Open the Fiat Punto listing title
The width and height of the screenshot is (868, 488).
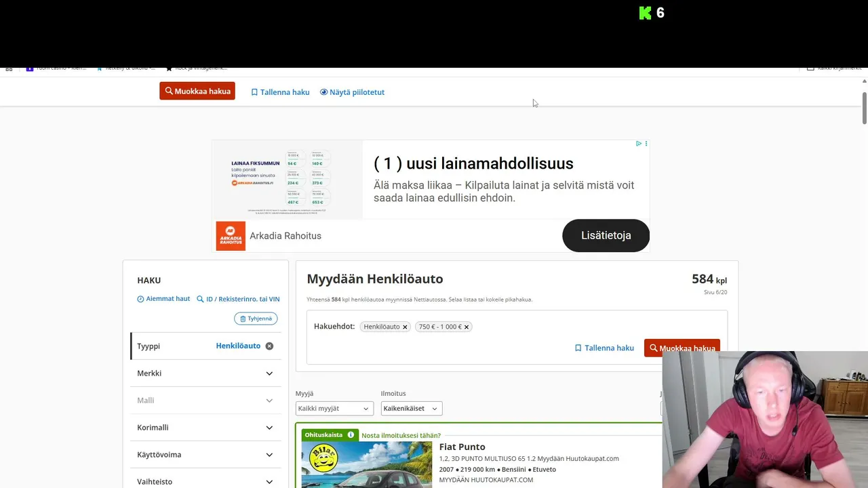coord(462,447)
